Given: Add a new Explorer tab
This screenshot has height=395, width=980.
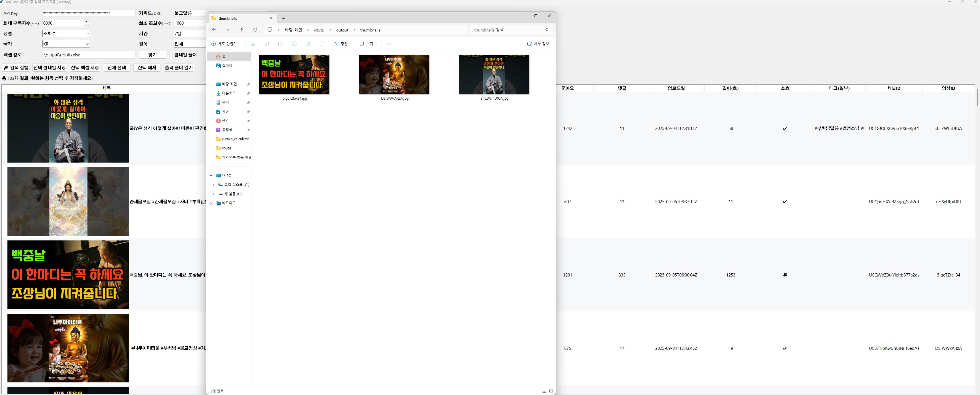Looking at the screenshot, I should click(284, 18).
